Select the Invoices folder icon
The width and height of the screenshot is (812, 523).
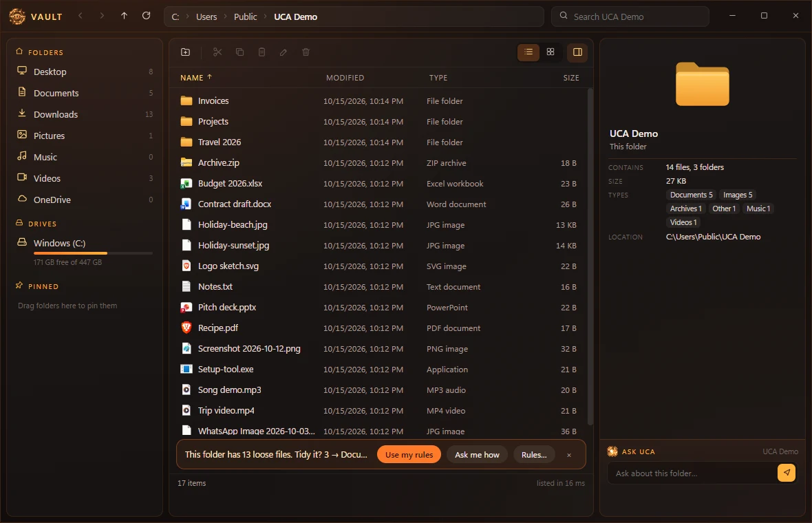186,100
